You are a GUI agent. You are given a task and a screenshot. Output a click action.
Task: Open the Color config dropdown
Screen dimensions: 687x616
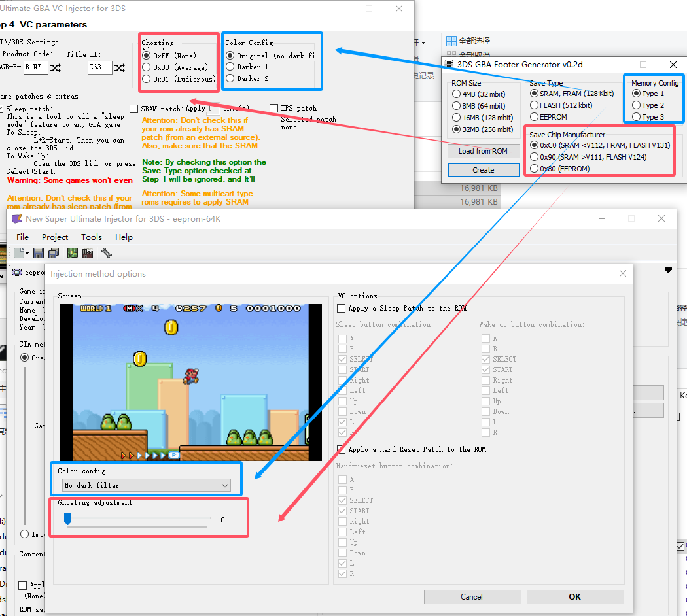coord(147,485)
